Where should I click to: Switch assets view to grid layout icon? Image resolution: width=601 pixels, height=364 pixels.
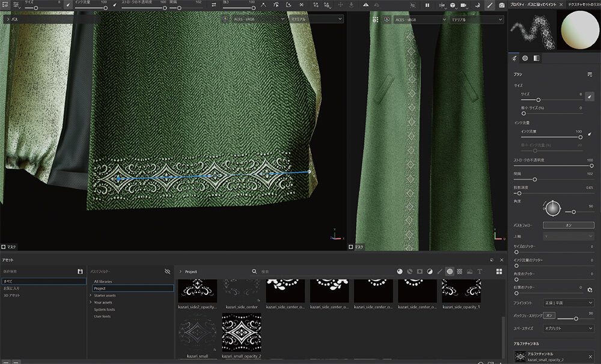pos(499,271)
